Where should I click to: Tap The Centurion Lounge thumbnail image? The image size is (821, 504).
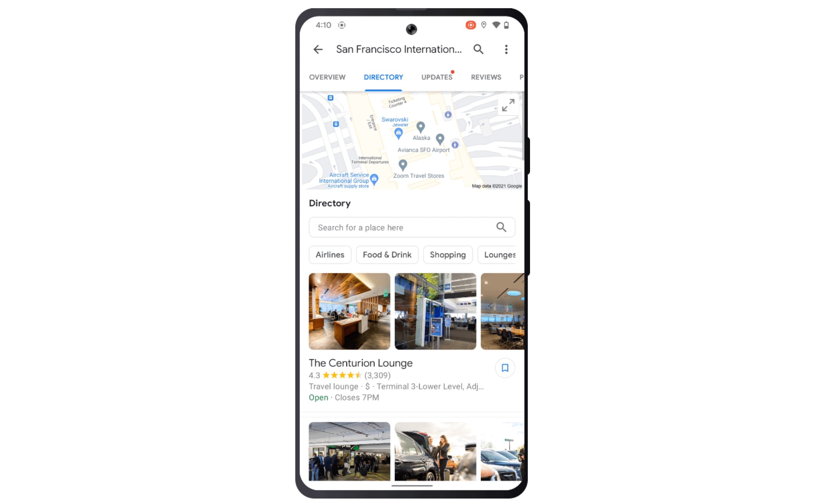coord(350,311)
